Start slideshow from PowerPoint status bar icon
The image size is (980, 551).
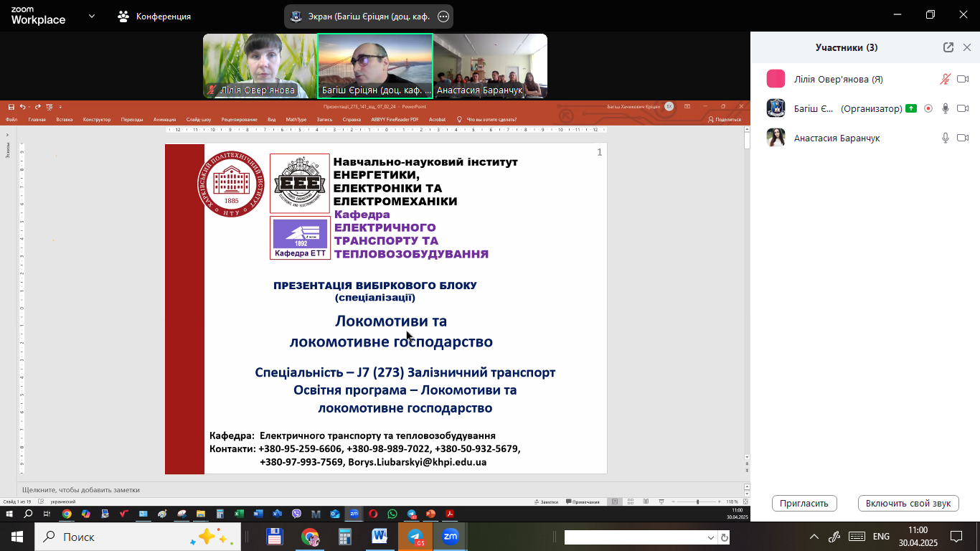tap(662, 501)
